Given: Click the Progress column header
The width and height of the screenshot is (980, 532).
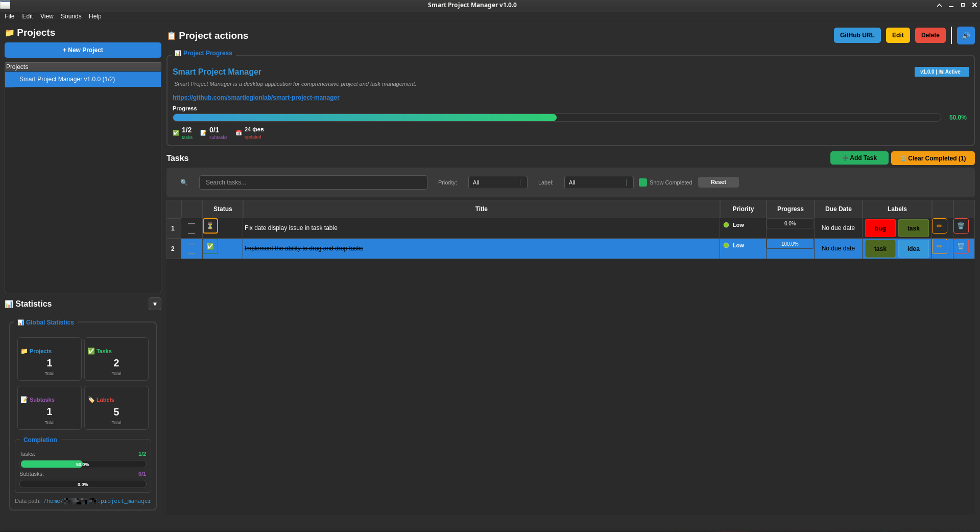Looking at the screenshot, I should click(x=791, y=209).
